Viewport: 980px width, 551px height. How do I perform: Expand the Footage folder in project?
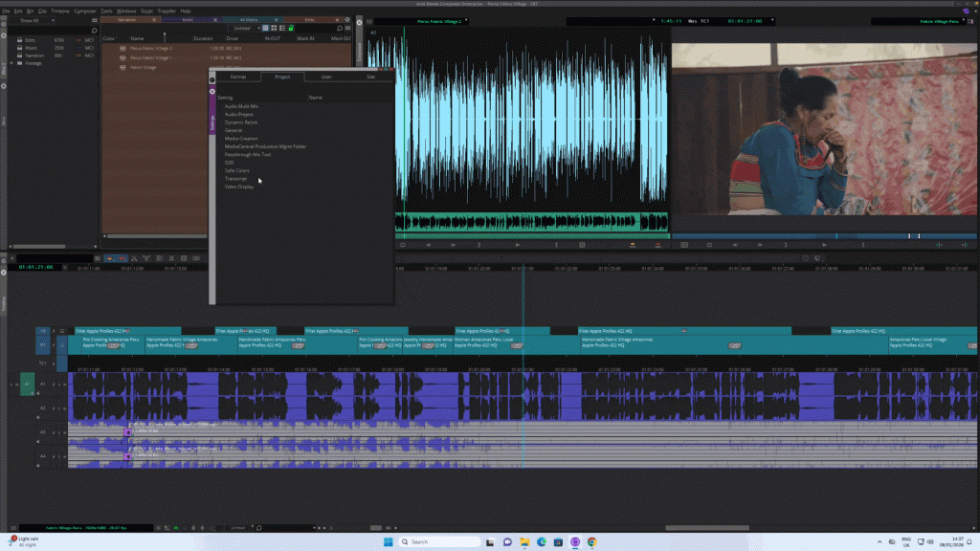click(x=13, y=63)
